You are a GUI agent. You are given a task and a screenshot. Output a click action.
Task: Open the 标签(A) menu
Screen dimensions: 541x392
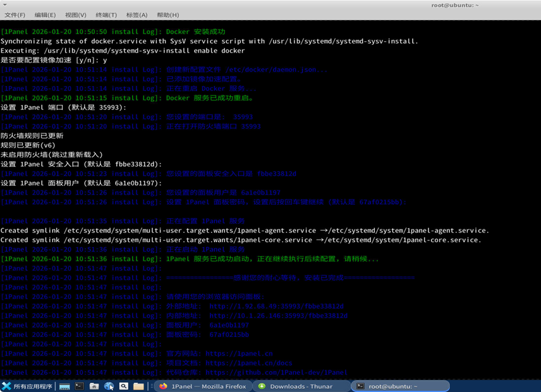(137, 15)
